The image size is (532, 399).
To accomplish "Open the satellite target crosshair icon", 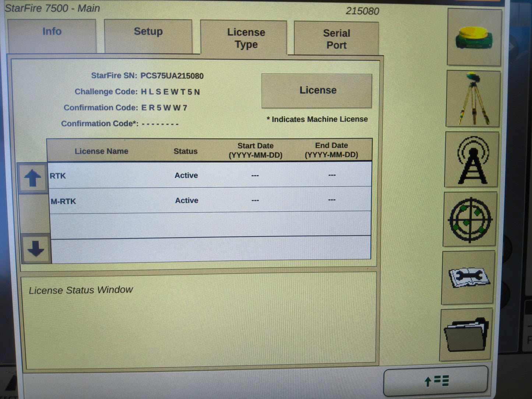I will click(x=470, y=219).
